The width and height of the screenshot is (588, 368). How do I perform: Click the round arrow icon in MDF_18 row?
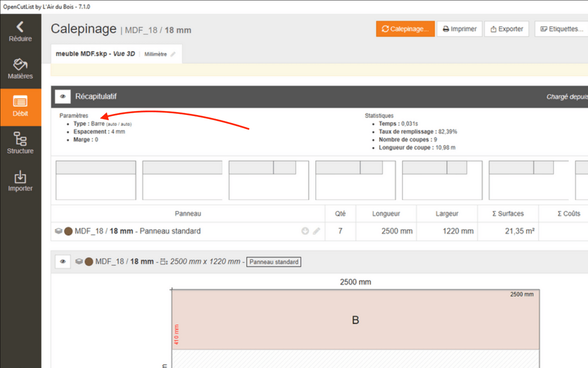click(x=305, y=231)
